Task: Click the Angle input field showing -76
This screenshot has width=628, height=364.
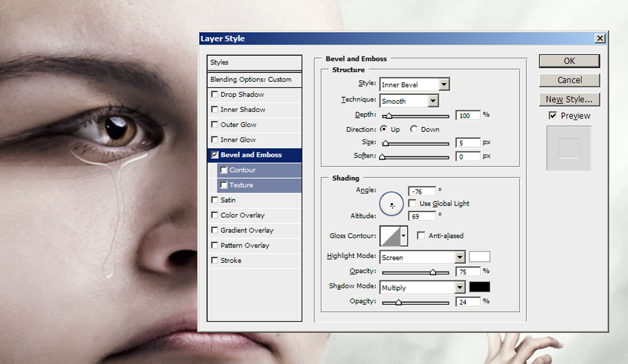Action: (x=422, y=192)
